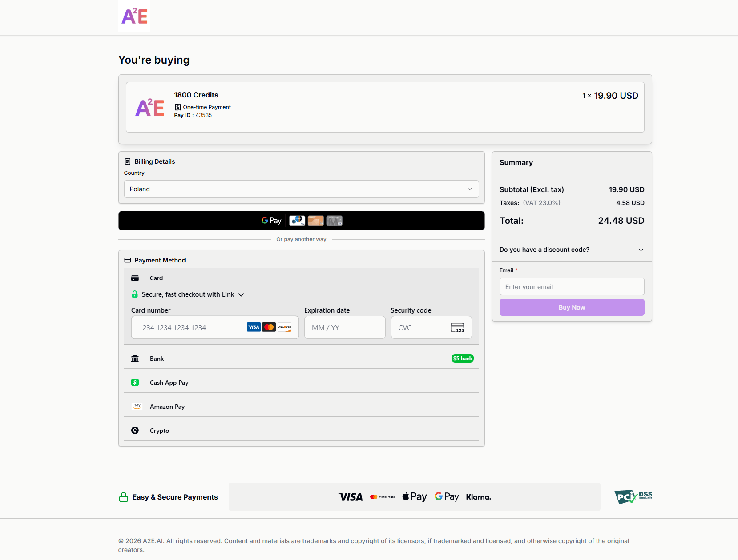This screenshot has width=738, height=560.
Task: Pay with the black Google Pay button
Action: 301,221
